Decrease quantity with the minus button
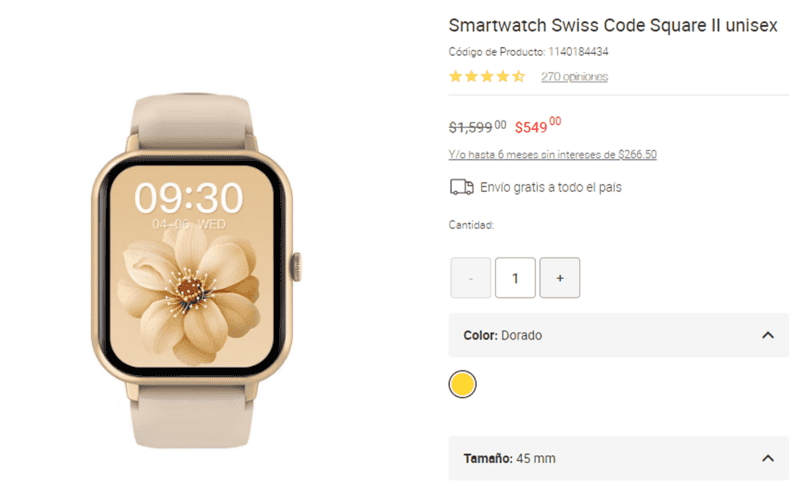The height and width of the screenshot is (487, 800). point(470,278)
